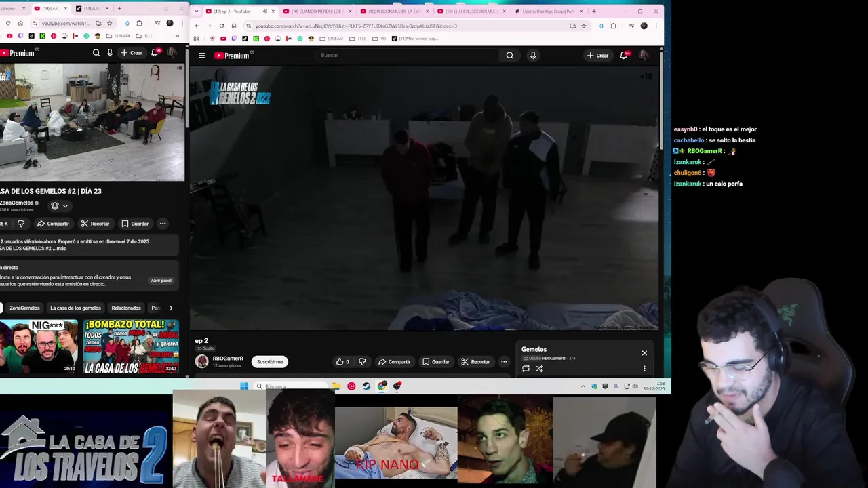Image resolution: width=868 pixels, height=488 pixels.
Task: Click the like thumbs-up on ep 2 video
Action: pyautogui.click(x=342, y=362)
